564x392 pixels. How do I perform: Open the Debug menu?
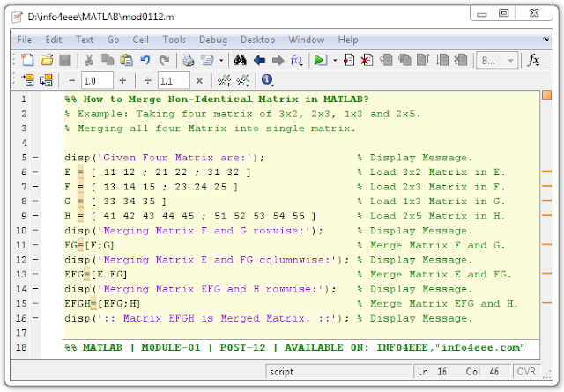pyautogui.click(x=213, y=40)
